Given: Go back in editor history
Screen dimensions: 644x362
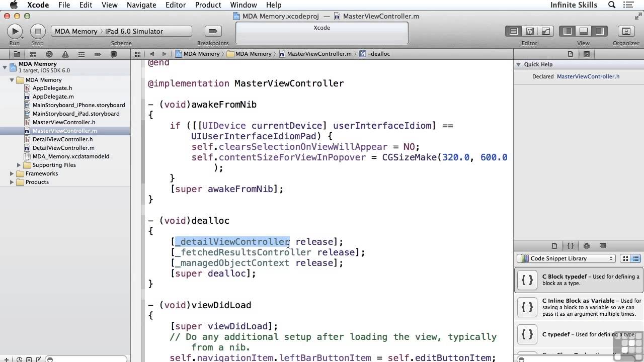Looking at the screenshot, I should 151,54.
